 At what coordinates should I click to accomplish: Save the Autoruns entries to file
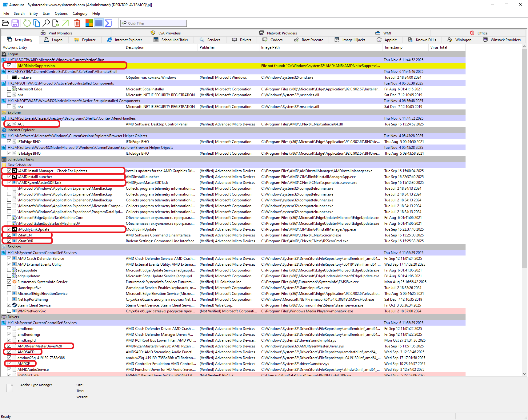pyautogui.click(x=15, y=23)
